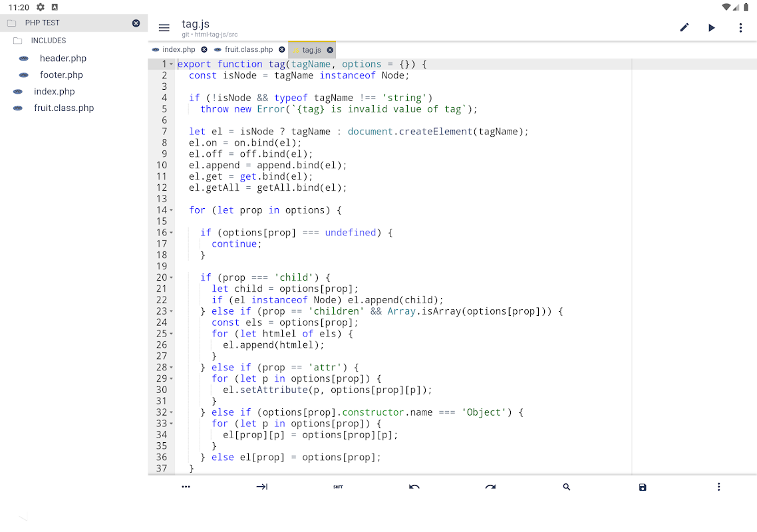
Task: Click the PHP file icon beside header.php
Action: [24, 59]
